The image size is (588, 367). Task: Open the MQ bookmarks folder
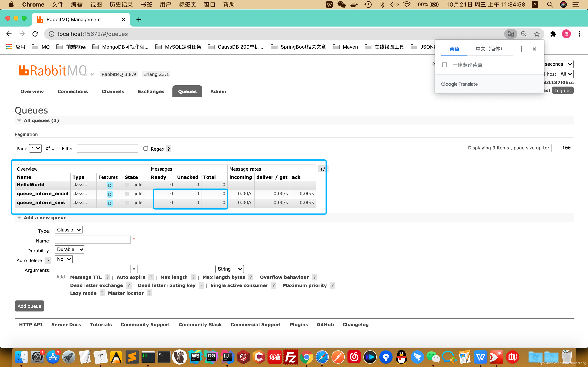41,47
